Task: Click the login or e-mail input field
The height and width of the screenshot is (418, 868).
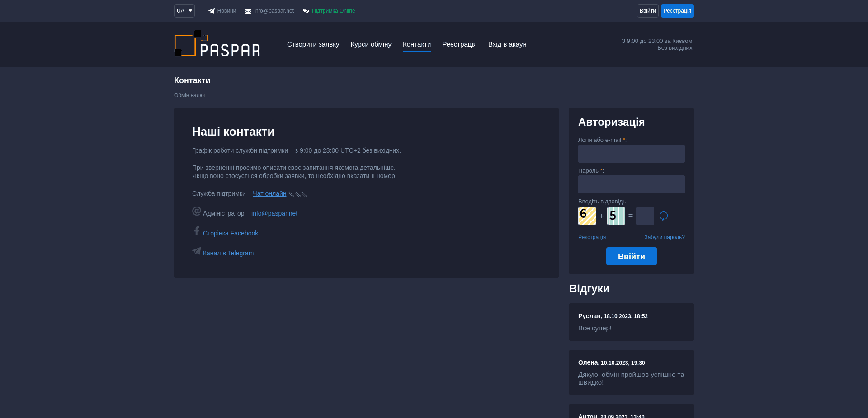Action: [x=631, y=154]
